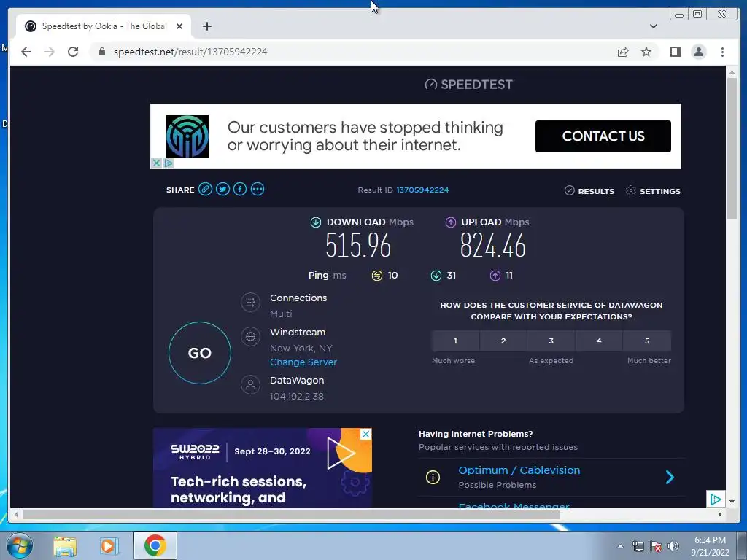The height and width of the screenshot is (560, 747).
Task: Click the upload latency icon showing 11
Action: (x=495, y=275)
